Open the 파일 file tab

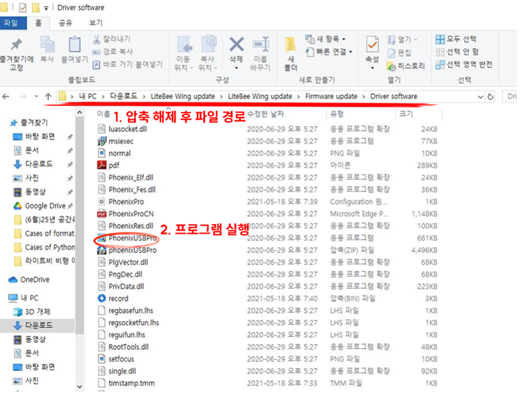pos(13,23)
